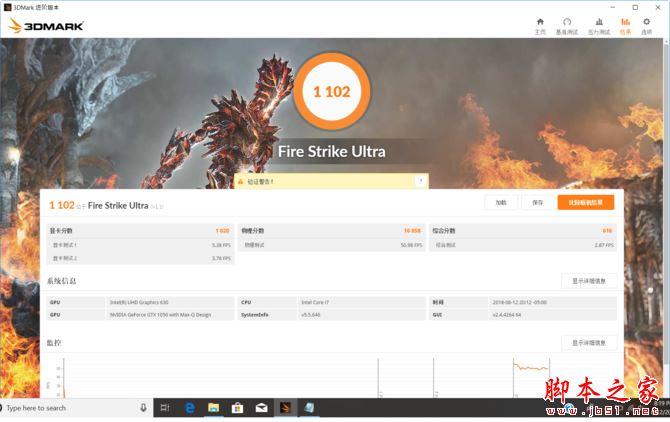Screen dimensions: 670x422
Task: Open the Mail app from the taskbar
Action: coord(262,408)
